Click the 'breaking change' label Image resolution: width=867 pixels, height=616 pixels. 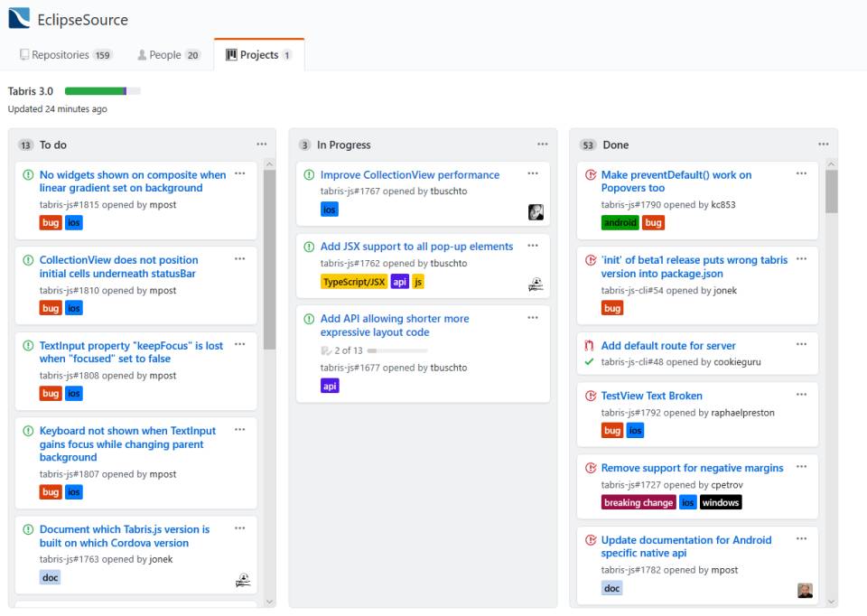tap(639, 502)
